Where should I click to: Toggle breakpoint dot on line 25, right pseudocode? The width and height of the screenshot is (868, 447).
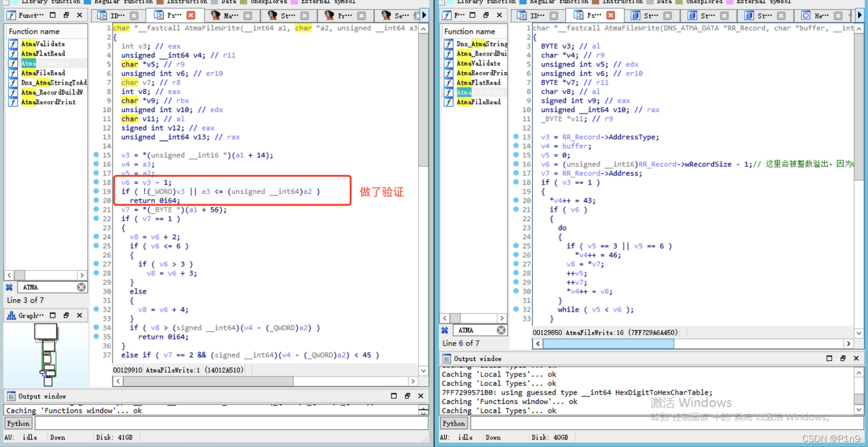pos(516,245)
